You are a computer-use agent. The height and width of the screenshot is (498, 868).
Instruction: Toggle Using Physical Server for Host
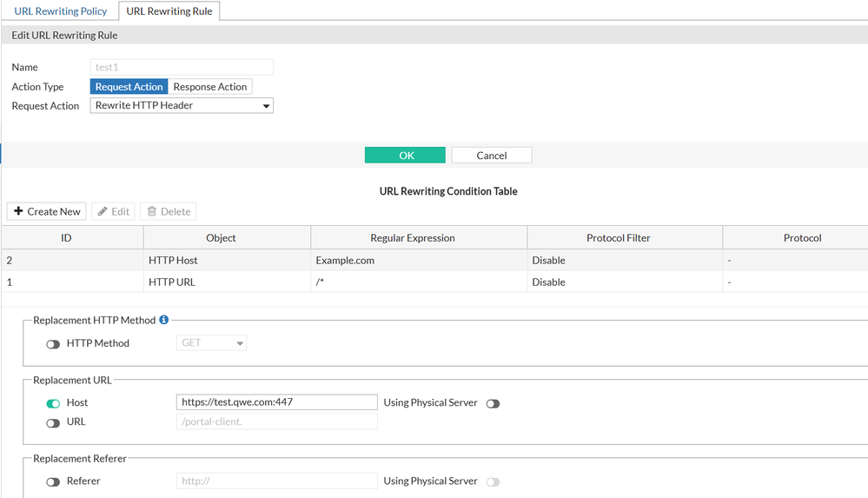pyautogui.click(x=493, y=403)
